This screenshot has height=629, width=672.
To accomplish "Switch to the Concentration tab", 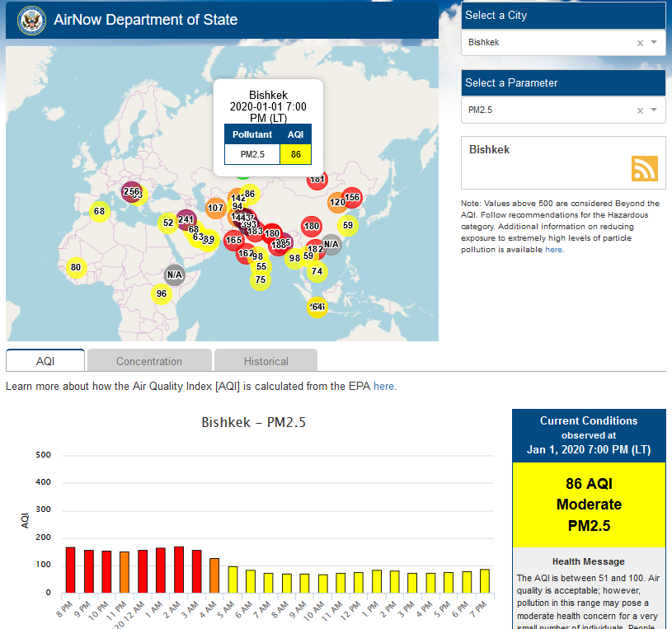I will point(149,361).
